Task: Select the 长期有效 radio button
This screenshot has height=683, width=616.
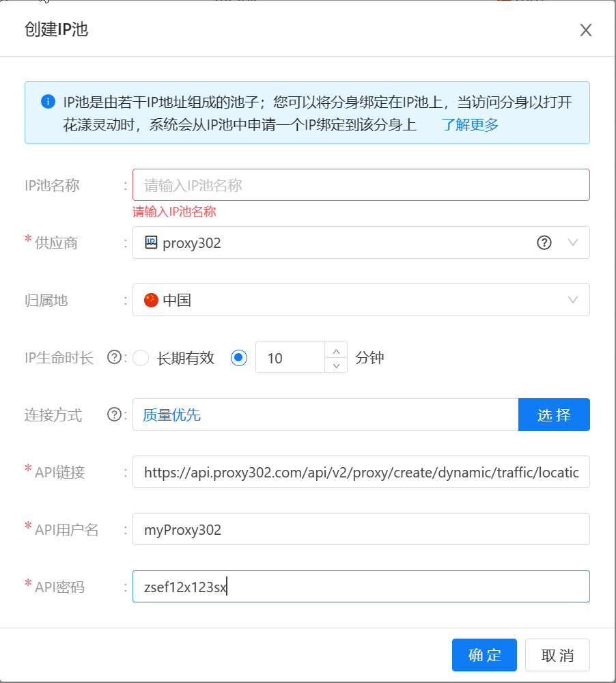Action: click(141, 358)
